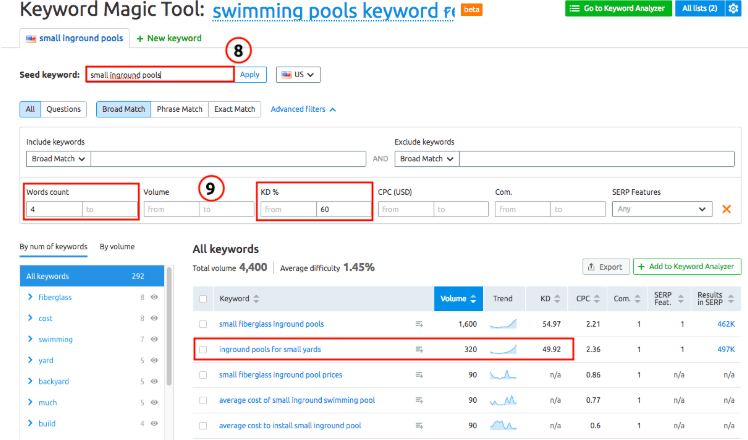Expand the yard keyword group

coord(30,360)
